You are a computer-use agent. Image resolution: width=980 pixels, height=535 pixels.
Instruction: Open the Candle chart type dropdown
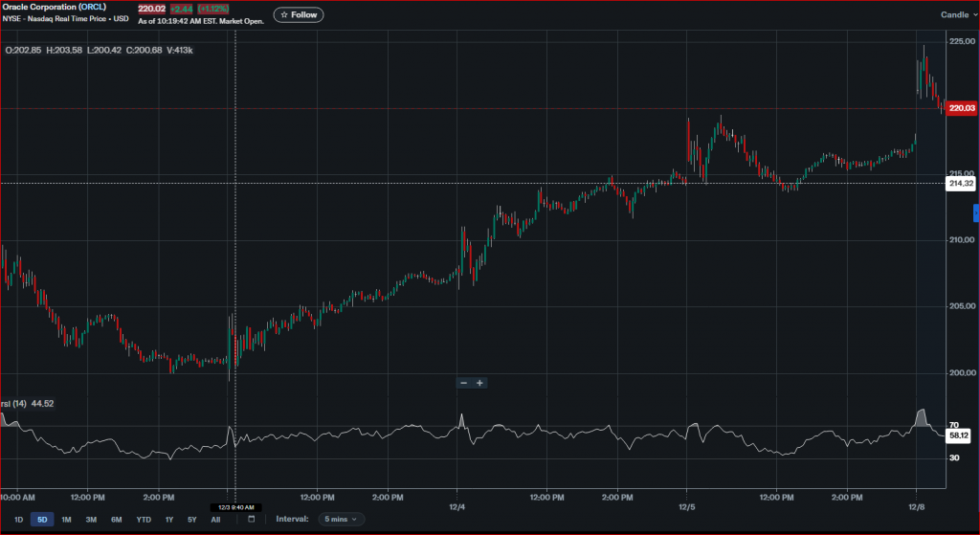(x=958, y=15)
